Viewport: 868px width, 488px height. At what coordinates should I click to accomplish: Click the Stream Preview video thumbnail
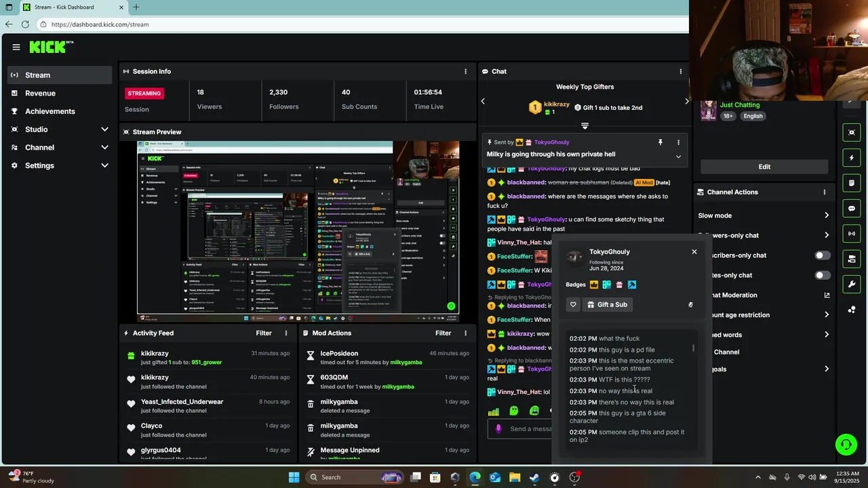pos(298,231)
